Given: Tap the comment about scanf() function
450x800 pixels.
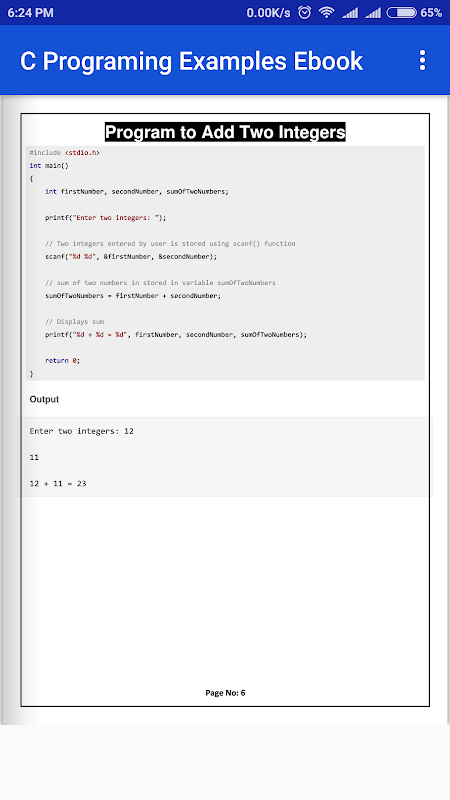Looking at the screenshot, I should [x=170, y=243].
